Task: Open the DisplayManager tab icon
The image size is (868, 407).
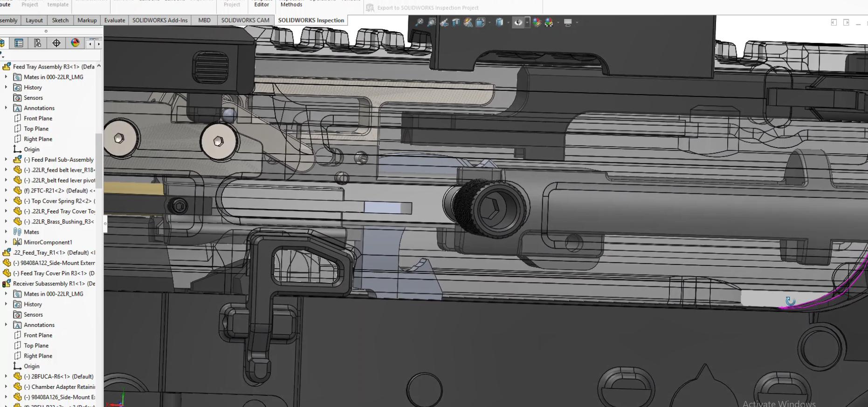Action: click(x=75, y=43)
